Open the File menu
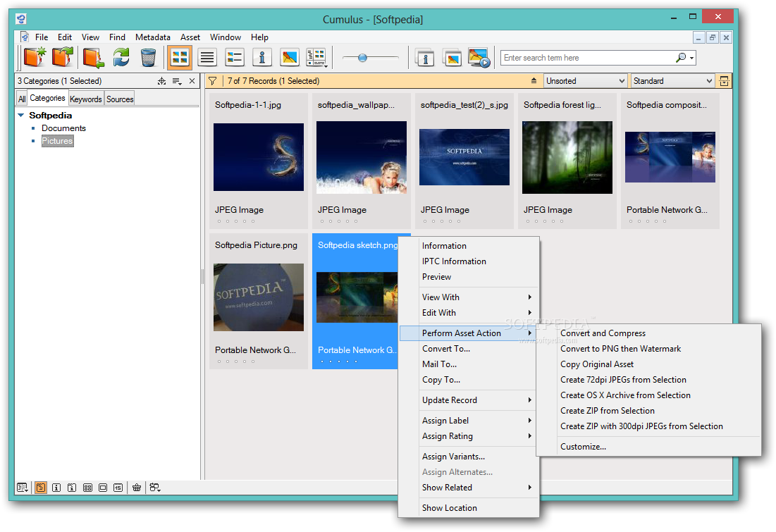Viewport: 776px width, 532px height. click(42, 37)
